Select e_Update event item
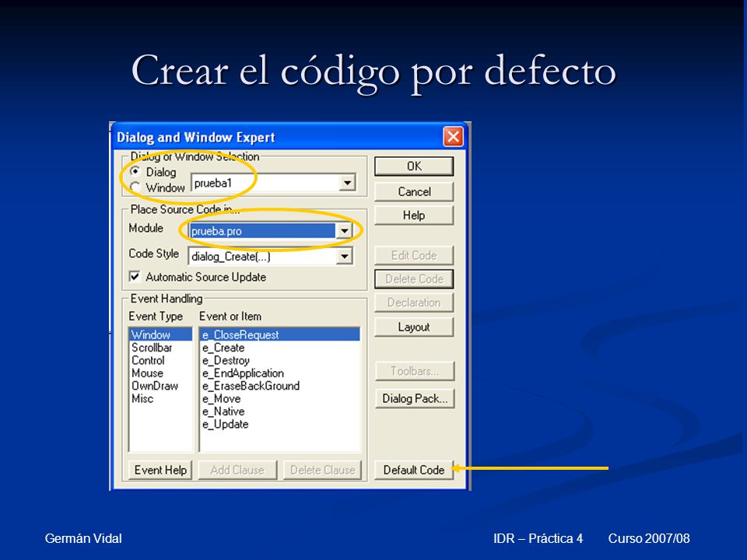The height and width of the screenshot is (560, 747). (x=280, y=425)
